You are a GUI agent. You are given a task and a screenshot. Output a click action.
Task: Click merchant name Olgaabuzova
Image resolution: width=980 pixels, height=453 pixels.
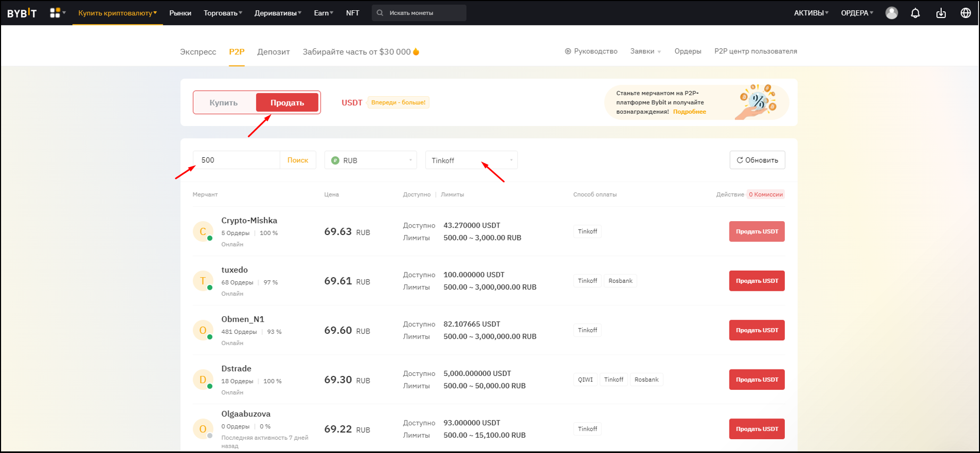coord(246,414)
